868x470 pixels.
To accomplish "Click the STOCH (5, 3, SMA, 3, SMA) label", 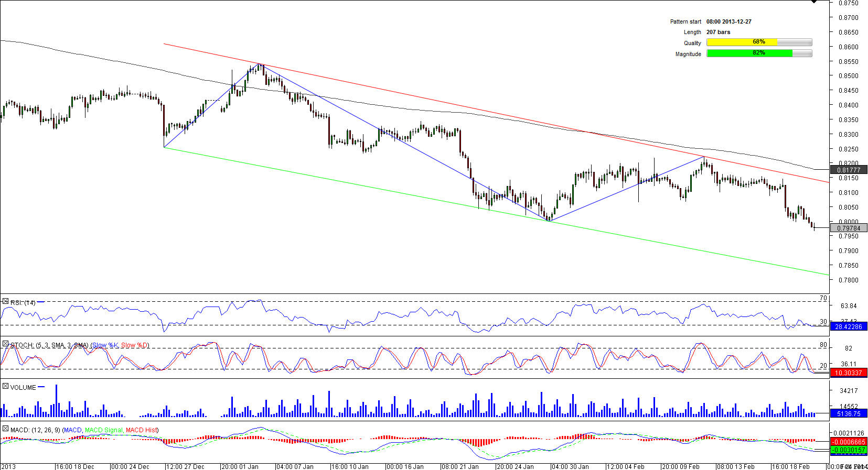I will coord(49,345).
